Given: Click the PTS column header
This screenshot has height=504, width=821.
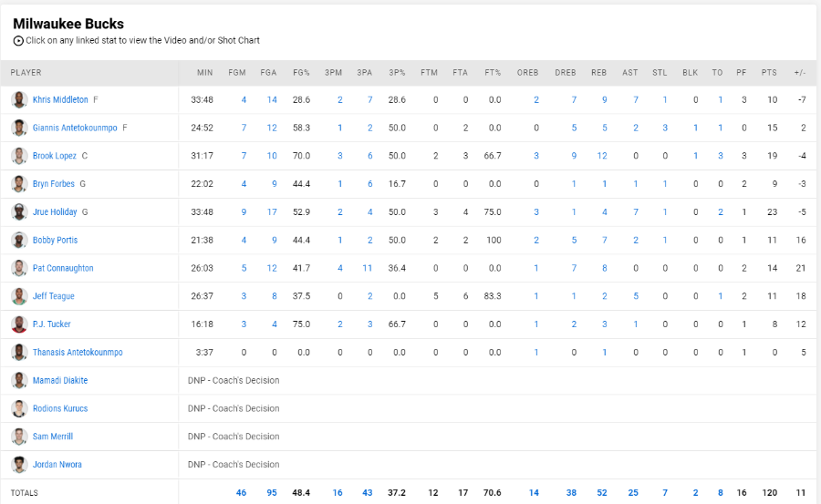Looking at the screenshot, I should pyautogui.click(x=769, y=73).
